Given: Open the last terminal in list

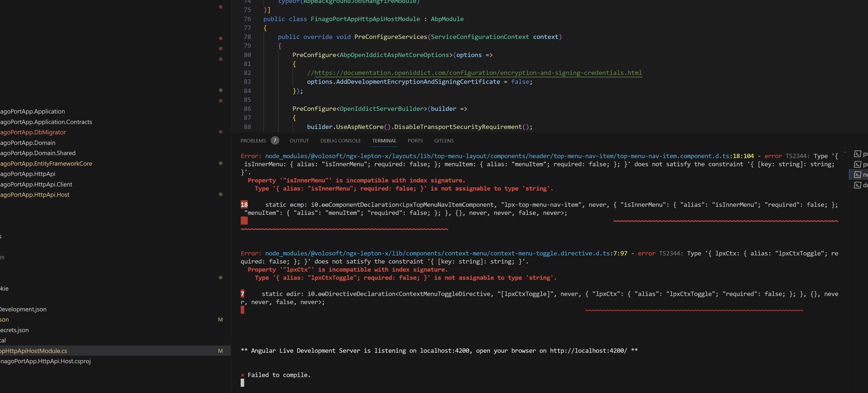Looking at the screenshot, I should coord(857,185).
